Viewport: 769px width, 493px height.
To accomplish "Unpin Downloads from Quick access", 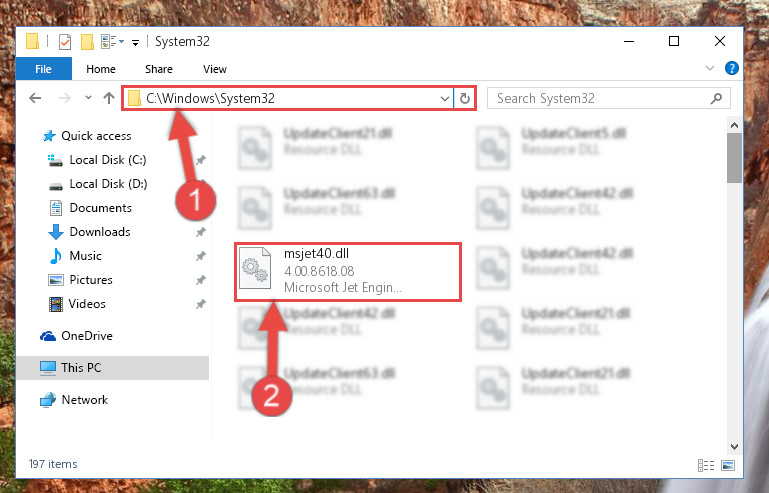I will 201,232.
